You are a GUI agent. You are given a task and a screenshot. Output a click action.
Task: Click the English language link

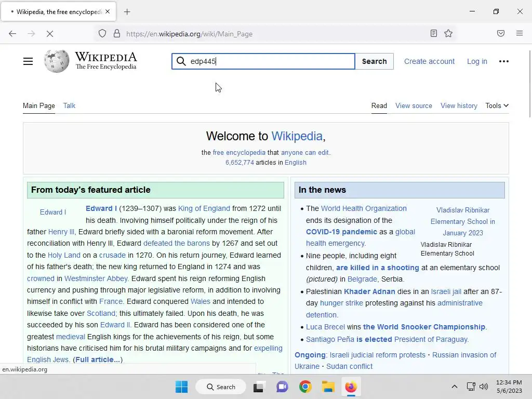coord(295,163)
